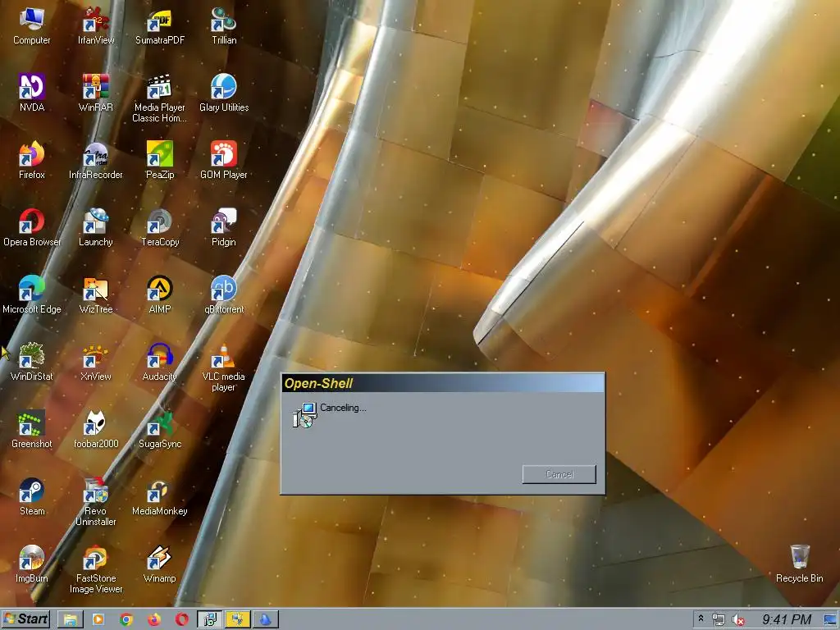The width and height of the screenshot is (840, 630).
Task: Launch Firefox from the taskbar
Action: click(154, 619)
